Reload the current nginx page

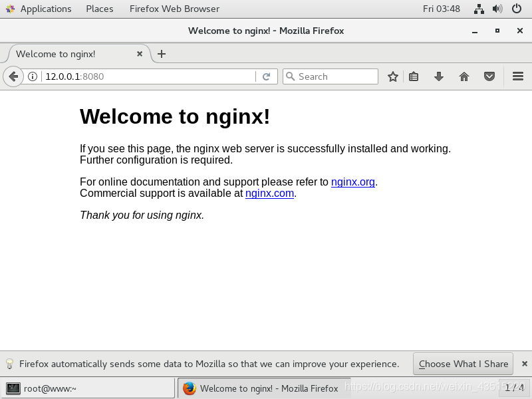[x=267, y=76]
